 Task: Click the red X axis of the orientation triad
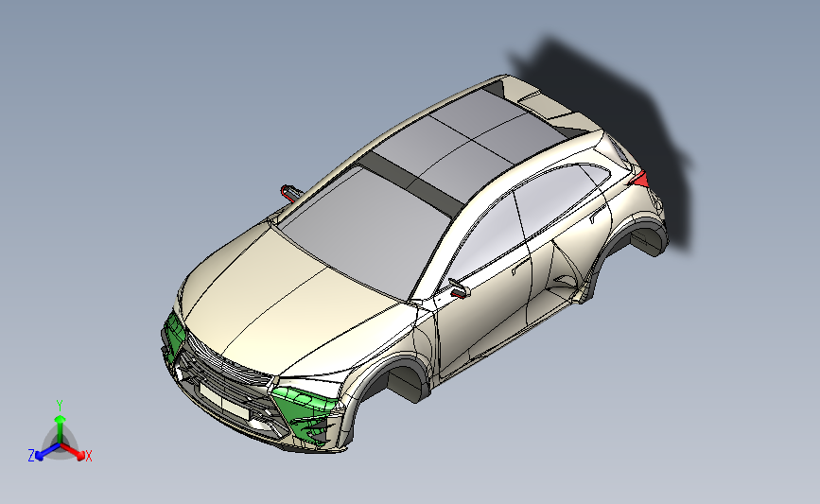[x=74, y=452]
